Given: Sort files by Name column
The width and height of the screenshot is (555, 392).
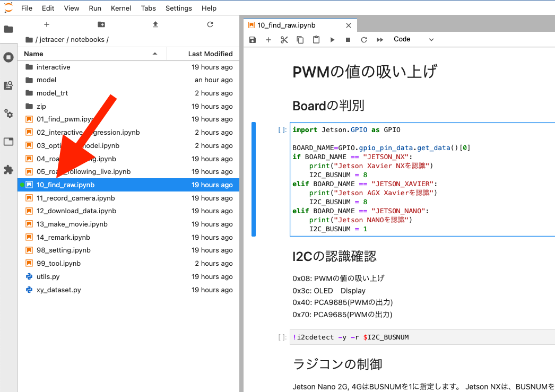Looking at the screenshot, I should [92, 54].
